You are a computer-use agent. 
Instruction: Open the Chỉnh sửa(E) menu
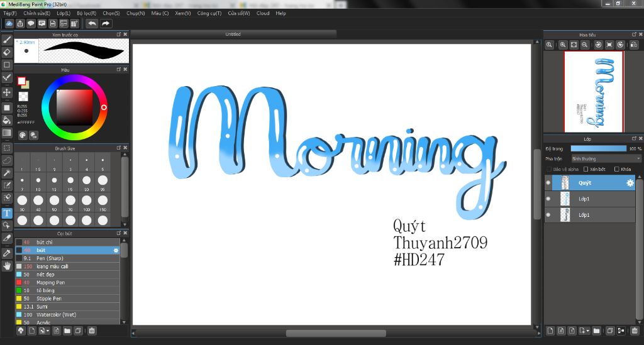click(36, 13)
